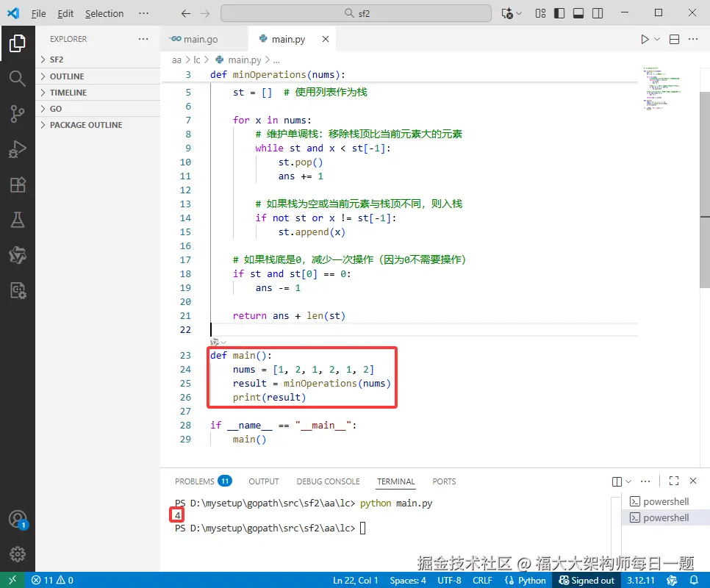Image resolution: width=710 pixels, height=588 pixels.
Task: Switch to the PROBLEMS panel tab
Action: coord(204,481)
